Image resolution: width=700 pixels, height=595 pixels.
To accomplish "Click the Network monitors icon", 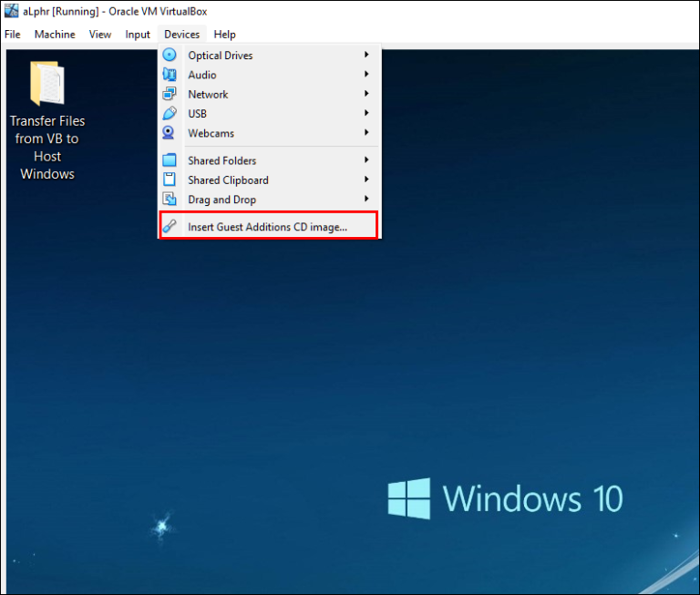I will tap(170, 94).
